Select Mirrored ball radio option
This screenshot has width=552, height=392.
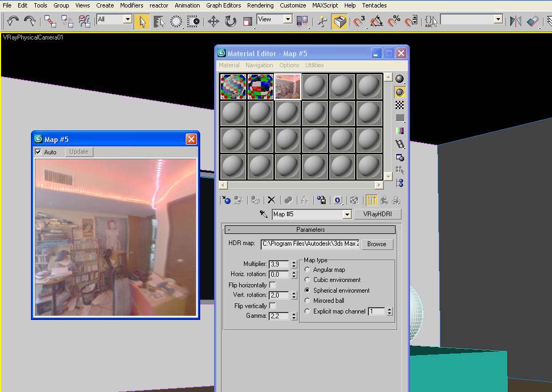pyautogui.click(x=307, y=301)
